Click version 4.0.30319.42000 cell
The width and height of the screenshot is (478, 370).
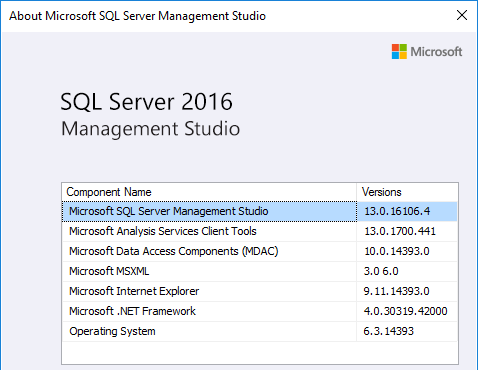pos(407,311)
